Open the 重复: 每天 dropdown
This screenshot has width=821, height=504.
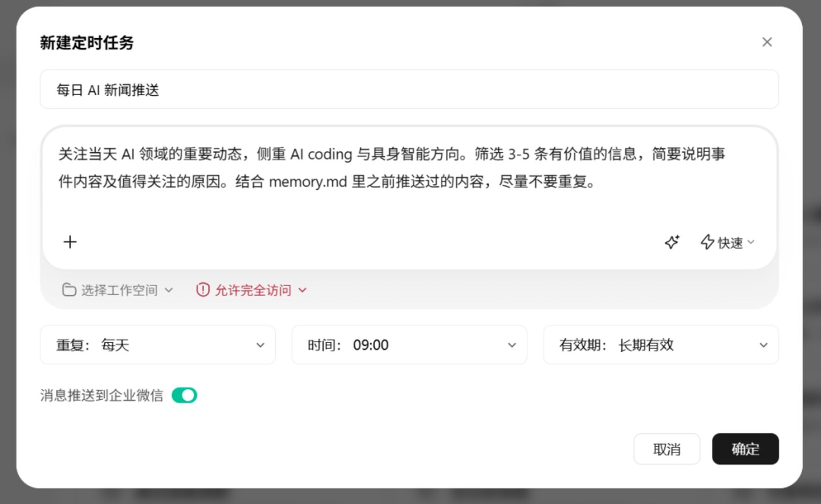[158, 345]
